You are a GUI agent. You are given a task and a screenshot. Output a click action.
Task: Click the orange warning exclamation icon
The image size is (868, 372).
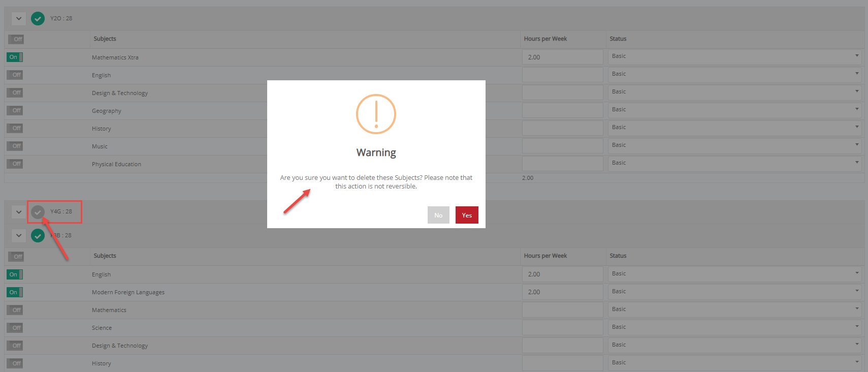[376, 114]
